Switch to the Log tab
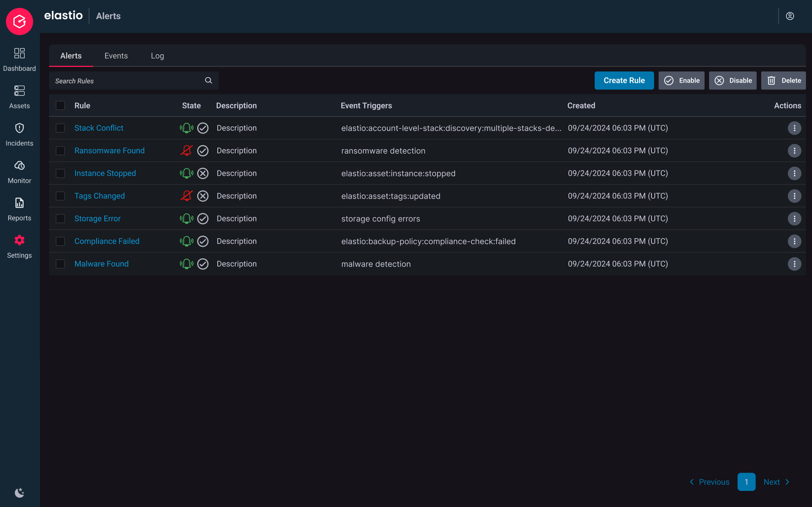The width and height of the screenshot is (812, 507). (x=157, y=56)
